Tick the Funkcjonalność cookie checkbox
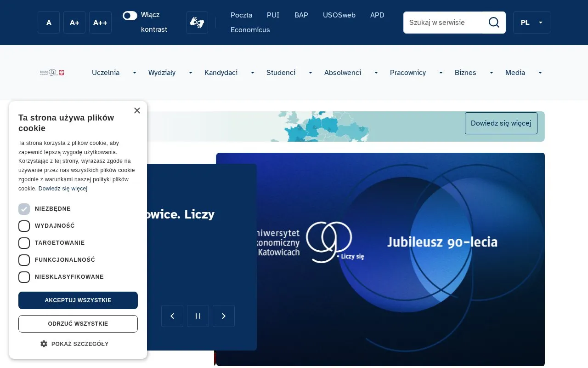 pos(24,260)
